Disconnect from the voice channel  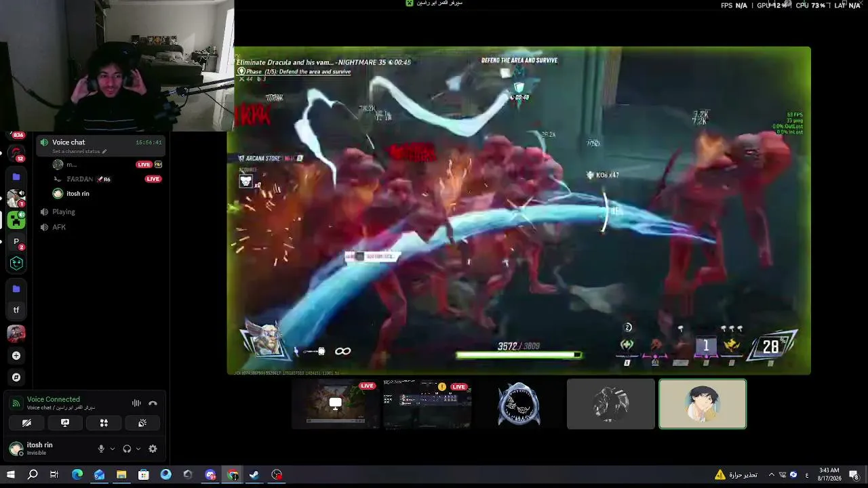(x=153, y=403)
